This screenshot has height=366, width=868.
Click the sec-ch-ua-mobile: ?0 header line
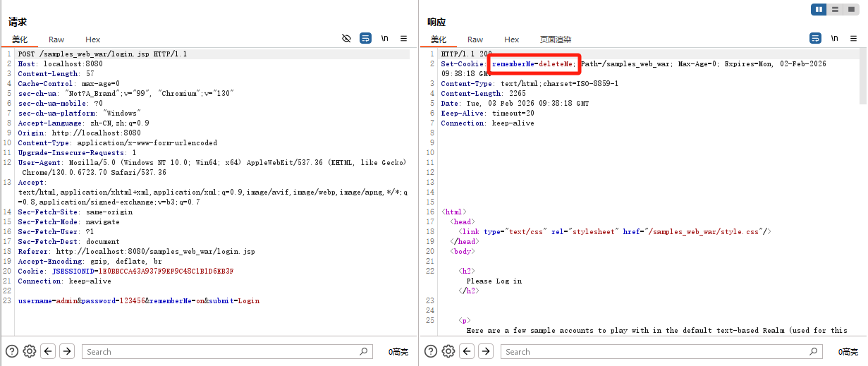click(x=60, y=103)
